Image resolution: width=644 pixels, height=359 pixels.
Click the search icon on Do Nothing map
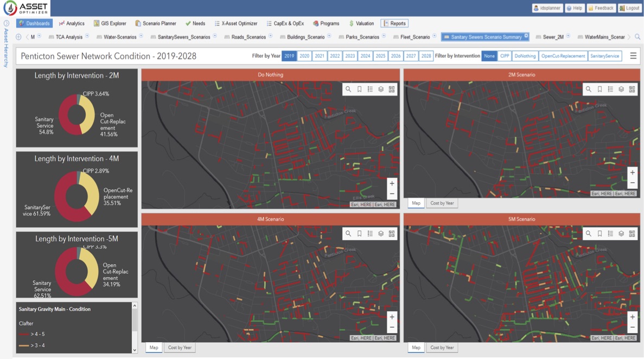click(x=348, y=89)
